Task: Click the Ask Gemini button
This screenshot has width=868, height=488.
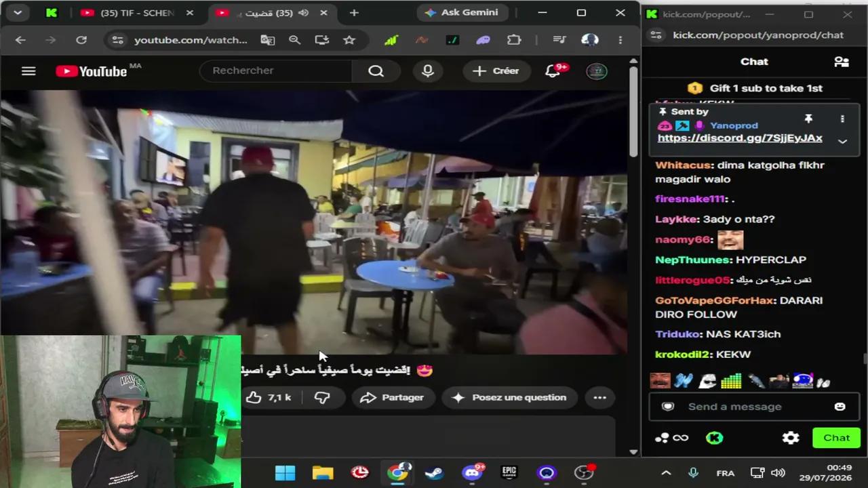Action: 461,12
